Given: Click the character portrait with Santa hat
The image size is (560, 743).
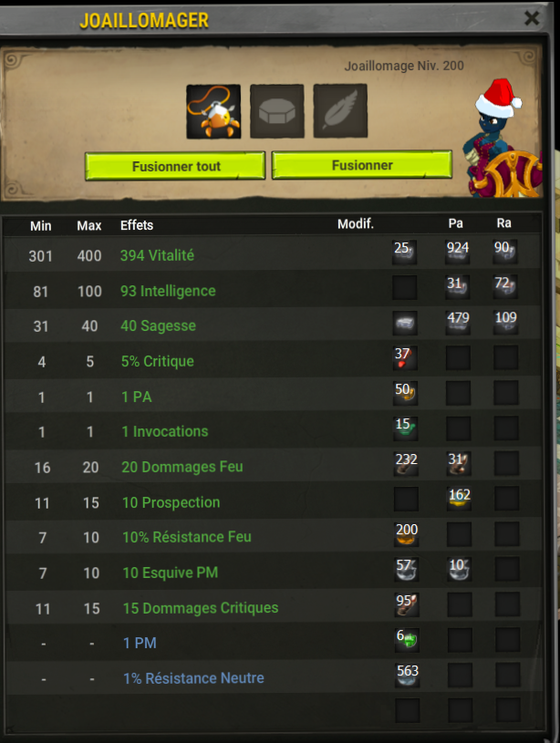Looking at the screenshot, I should tap(503, 138).
